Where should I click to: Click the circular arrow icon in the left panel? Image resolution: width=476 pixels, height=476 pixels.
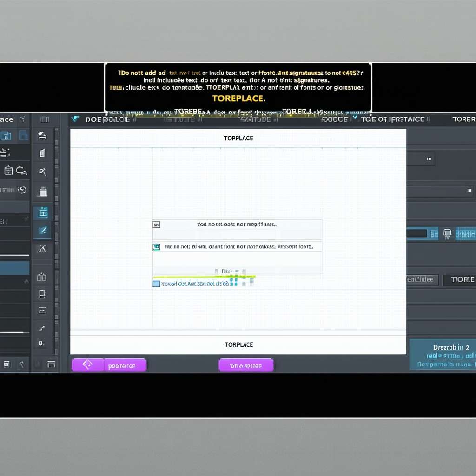[x=22, y=190]
